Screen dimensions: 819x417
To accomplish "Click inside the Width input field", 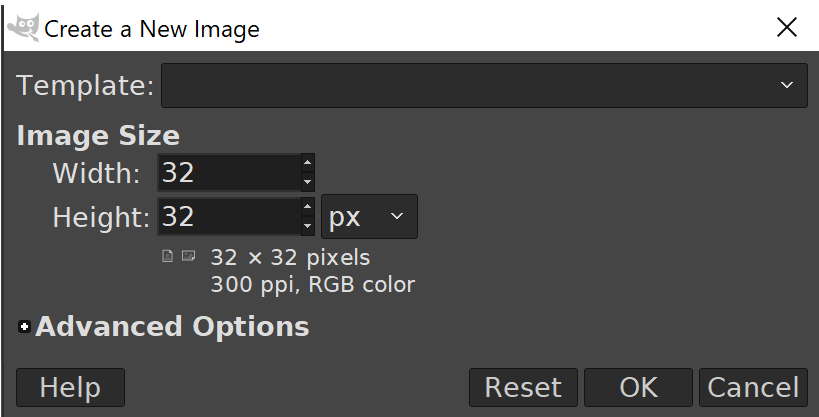I will click(x=228, y=173).
